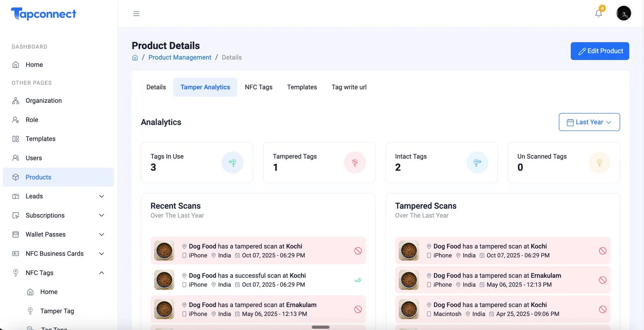644x330 pixels.
Task: Click the Users sidebar icon
Action: tap(16, 158)
